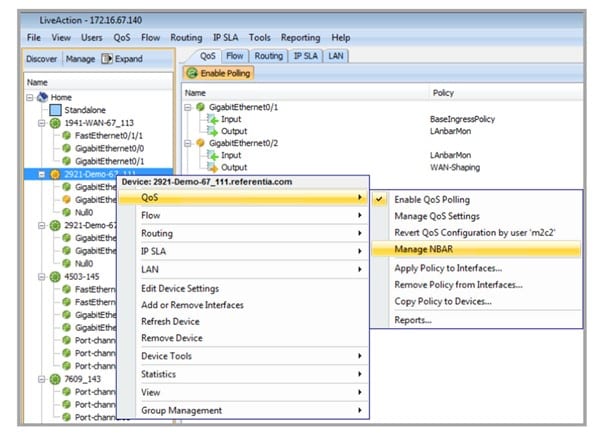
Task: Choose Refresh Device
Action: coord(243,321)
